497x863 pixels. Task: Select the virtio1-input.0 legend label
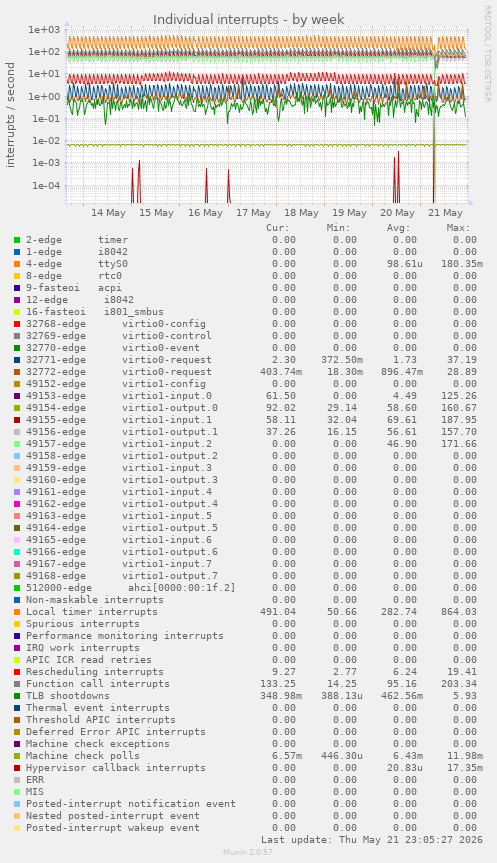pos(167,396)
